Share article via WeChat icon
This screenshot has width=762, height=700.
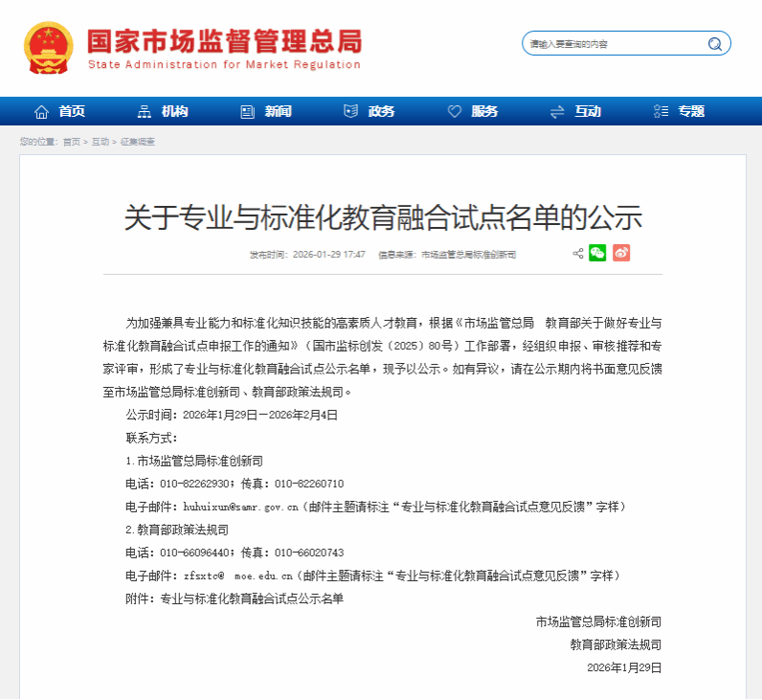coord(597,253)
